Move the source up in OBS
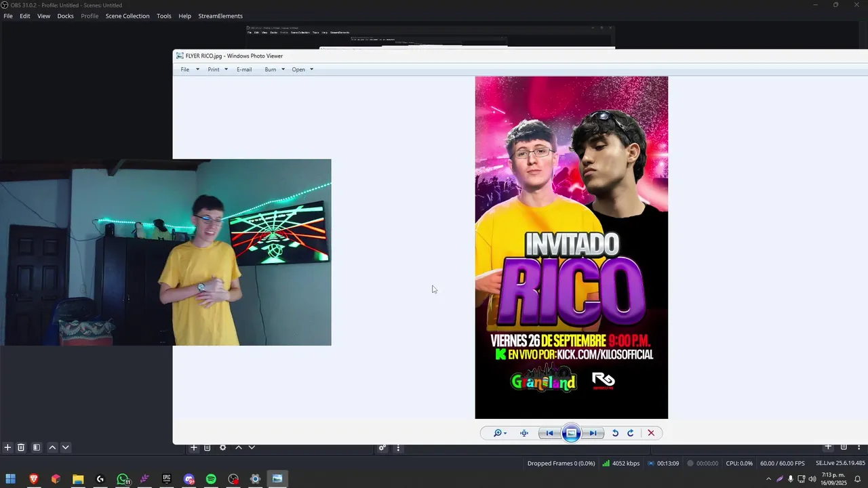The height and width of the screenshot is (488, 868). (239, 447)
